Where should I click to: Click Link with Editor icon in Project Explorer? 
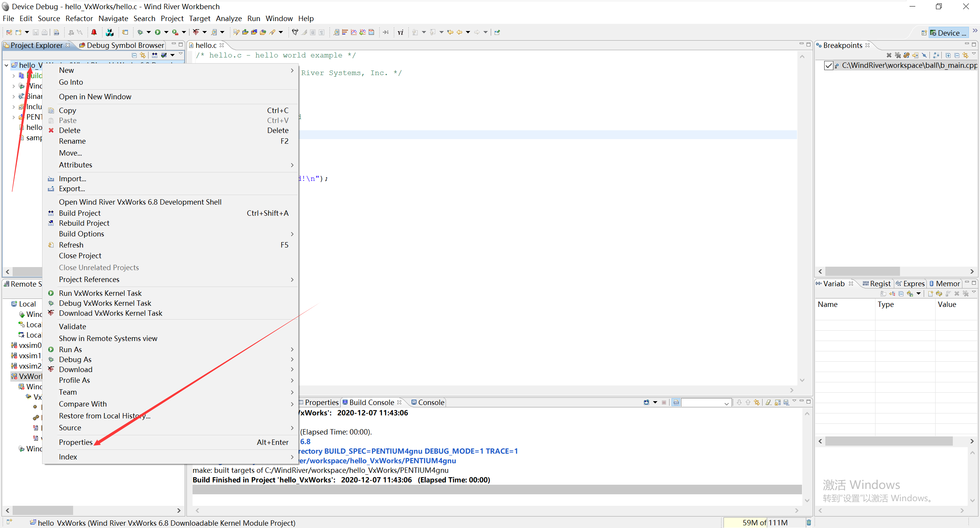coord(143,55)
